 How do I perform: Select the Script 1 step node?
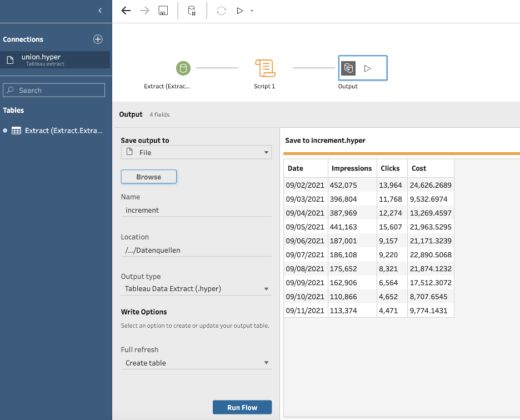[x=265, y=68]
